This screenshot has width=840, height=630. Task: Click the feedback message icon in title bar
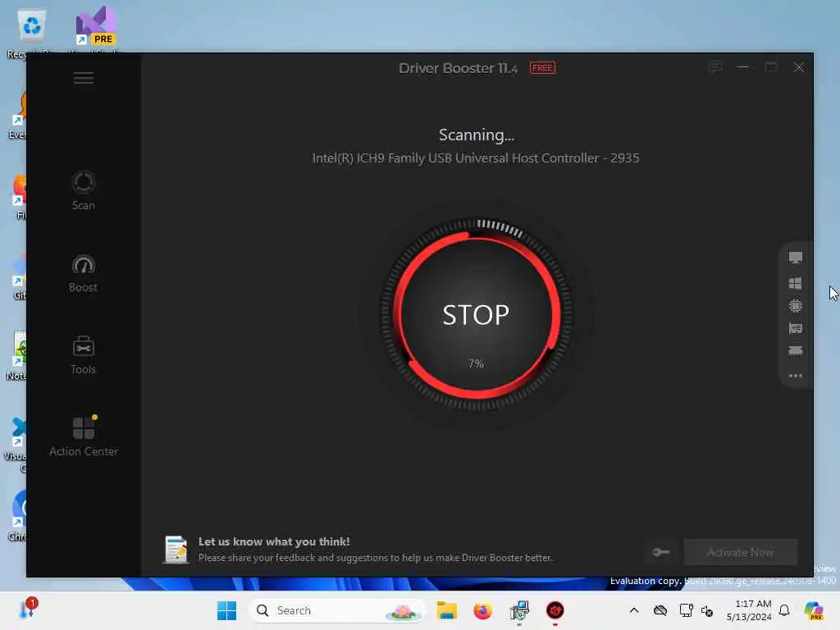[x=715, y=67]
